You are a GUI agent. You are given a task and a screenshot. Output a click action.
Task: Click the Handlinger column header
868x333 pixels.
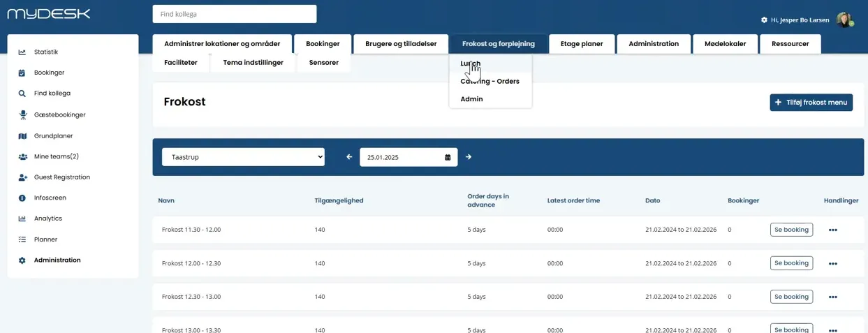pyautogui.click(x=841, y=201)
